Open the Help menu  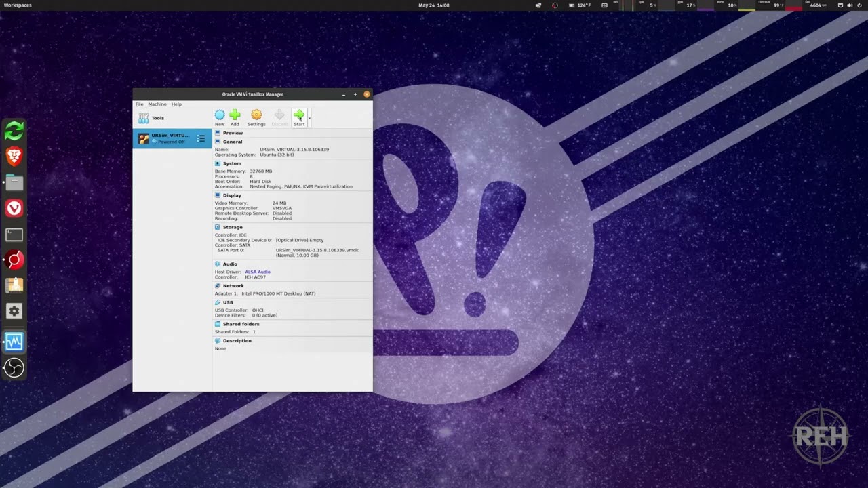click(x=176, y=104)
